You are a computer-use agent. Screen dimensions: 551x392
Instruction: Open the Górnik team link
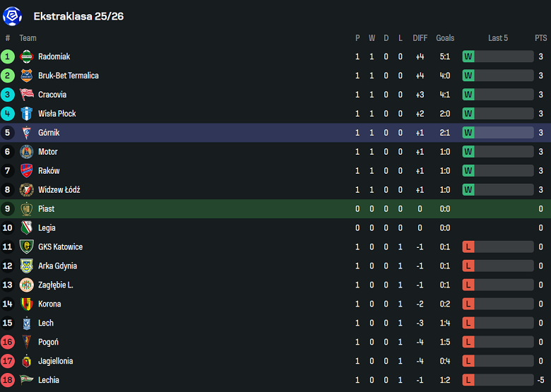click(48, 133)
